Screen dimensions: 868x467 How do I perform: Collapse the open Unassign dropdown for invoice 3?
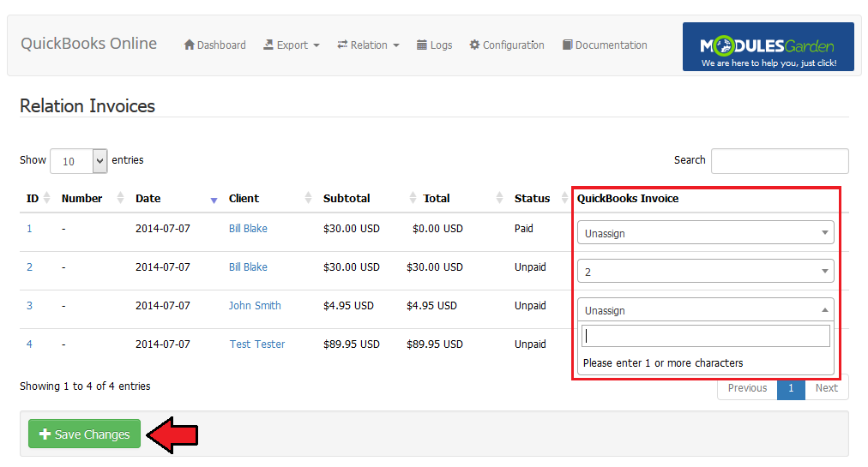coord(705,310)
